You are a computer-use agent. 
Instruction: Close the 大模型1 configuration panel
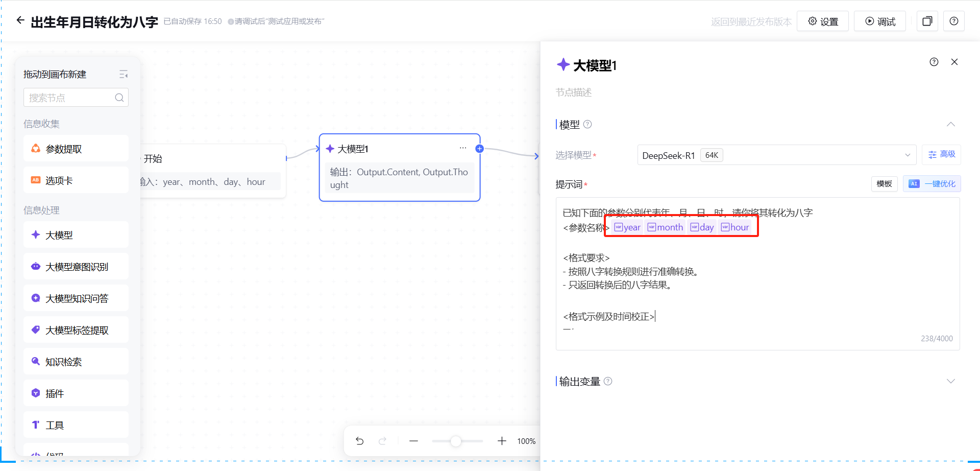click(954, 62)
